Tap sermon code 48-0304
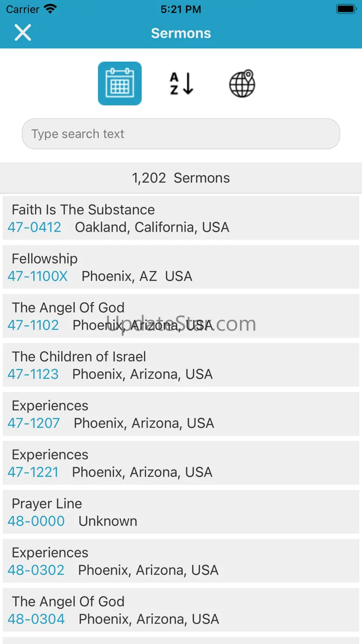362x644 pixels. [36, 619]
